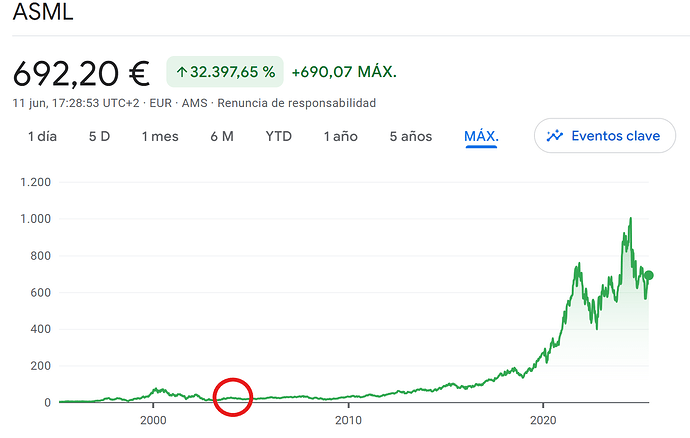Click the 2020 label on time axis
The image size is (690, 438).
point(543,420)
